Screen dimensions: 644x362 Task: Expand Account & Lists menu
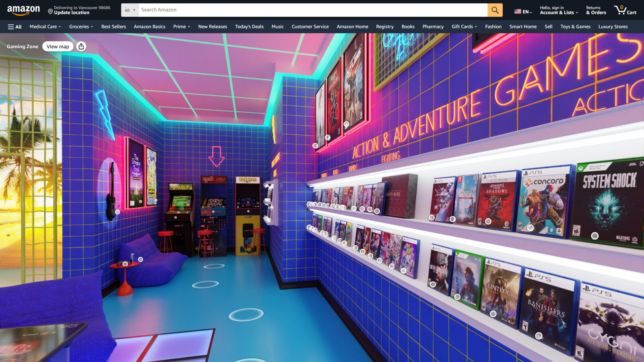click(559, 10)
